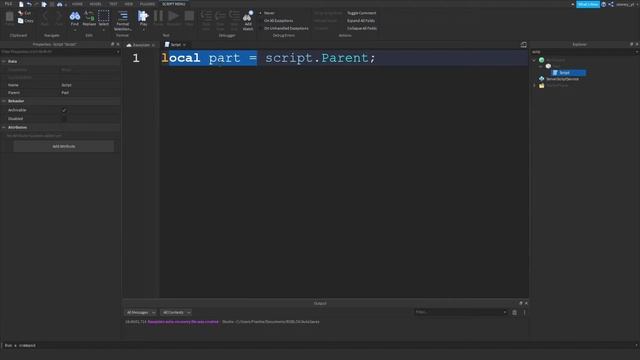The width and height of the screenshot is (640, 360).
Task: Click Format Selection icon
Action: [122, 16]
